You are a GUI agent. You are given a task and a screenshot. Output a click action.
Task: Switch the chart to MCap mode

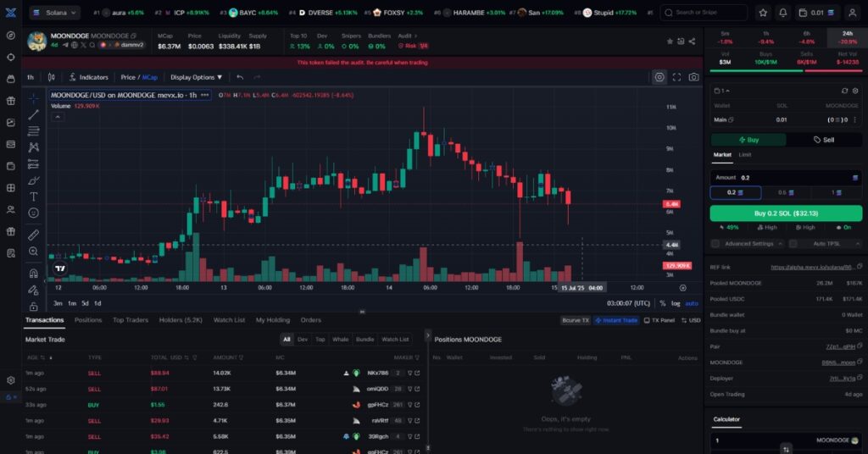(x=150, y=77)
